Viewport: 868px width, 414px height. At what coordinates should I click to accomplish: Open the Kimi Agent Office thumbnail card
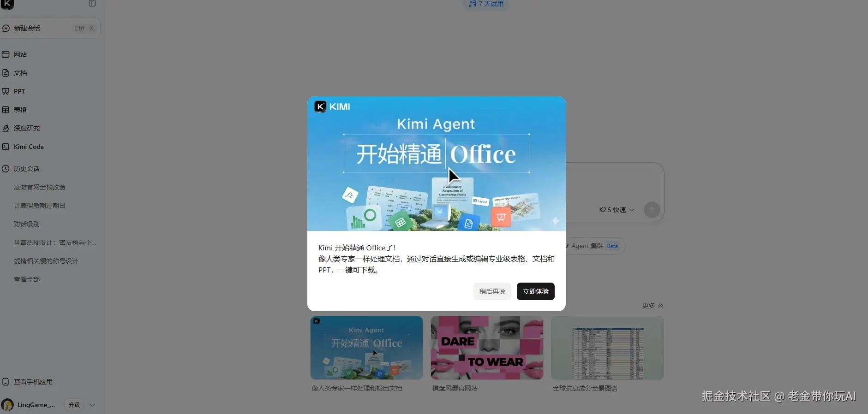(x=366, y=348)
